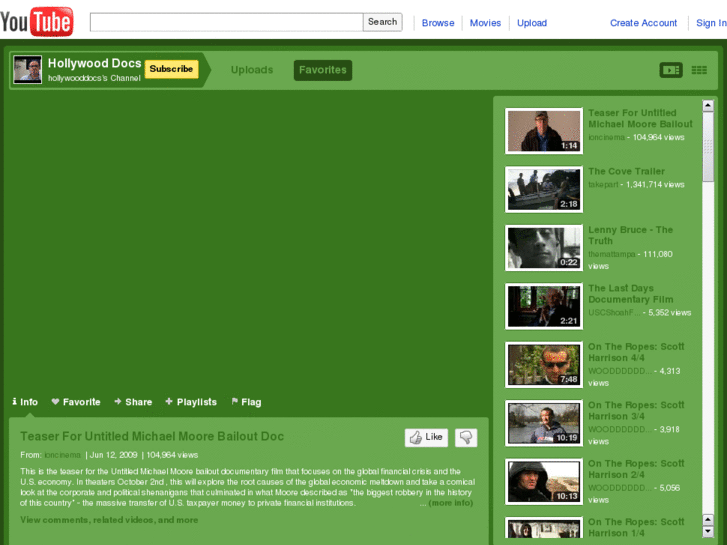The image size is (727, 545).
Task: Click the playlist scrollbar thumb
Action: coord(708,147)
